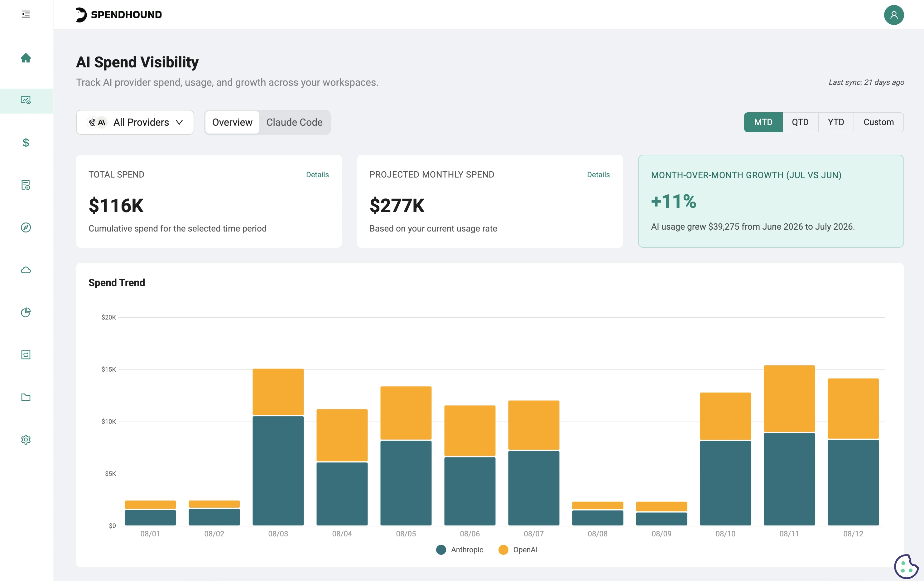Click the dollar sign sidebar icon
924x581 pixels.
point(26,143)
